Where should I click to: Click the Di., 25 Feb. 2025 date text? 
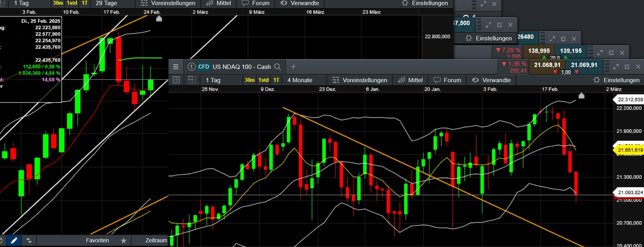pyautogui.click(x=41, y=21)
